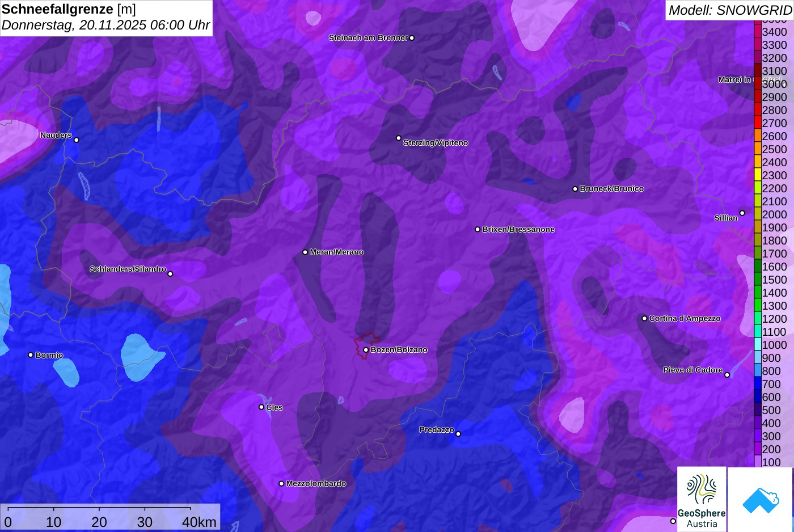Click the Bormio location marker dot
Viewport: 794px width, 532px height.
click(31, 355)
